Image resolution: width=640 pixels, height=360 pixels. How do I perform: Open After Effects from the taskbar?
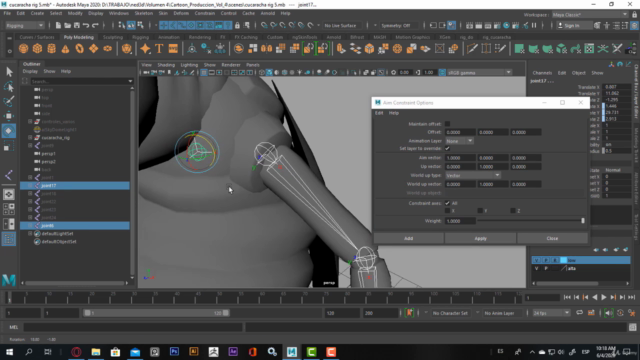pos(233,351)
